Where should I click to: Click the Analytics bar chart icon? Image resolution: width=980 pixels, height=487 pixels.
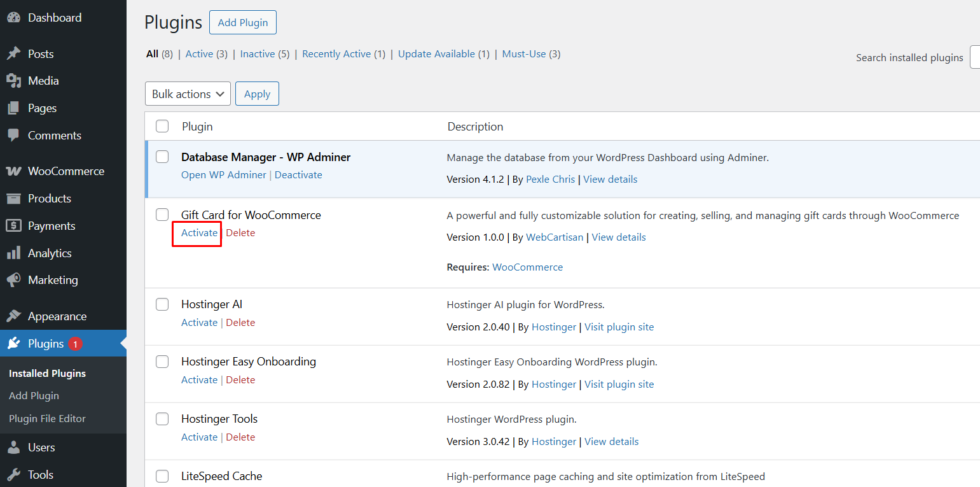[x=13, y=253]
